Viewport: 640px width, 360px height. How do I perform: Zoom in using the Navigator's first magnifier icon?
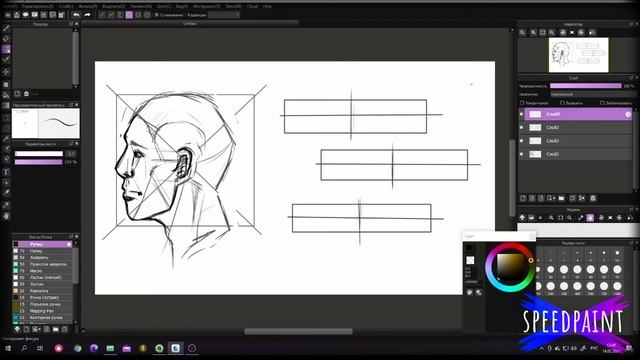[x=523, y=32]
